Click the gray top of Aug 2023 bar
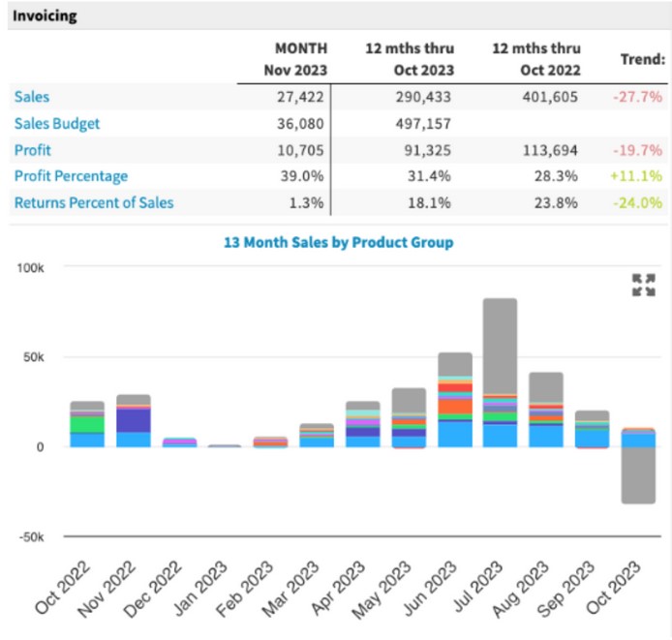 (x=546, y=387)
